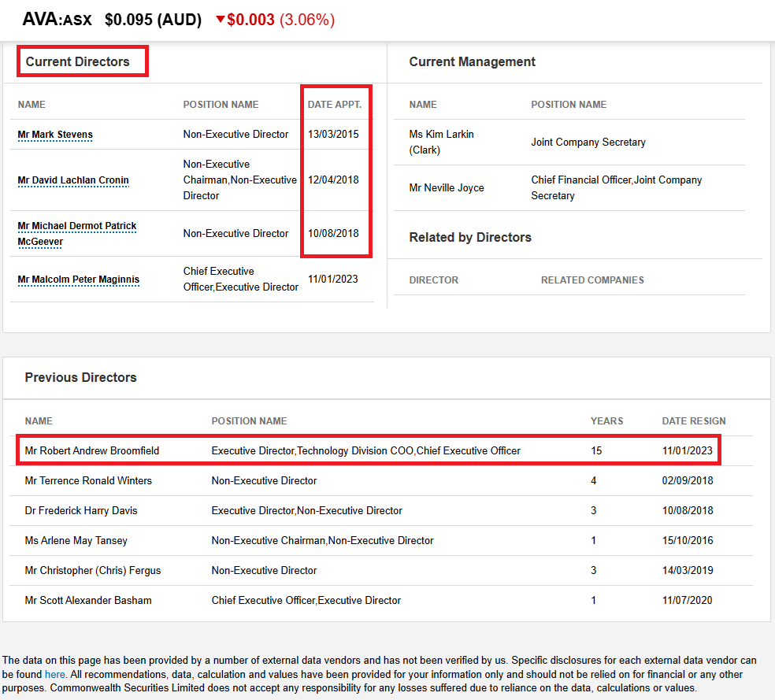Click the RELATED COMPANIES column header
The width and height of the screenshot is (775, 700).
pos(592,280)
